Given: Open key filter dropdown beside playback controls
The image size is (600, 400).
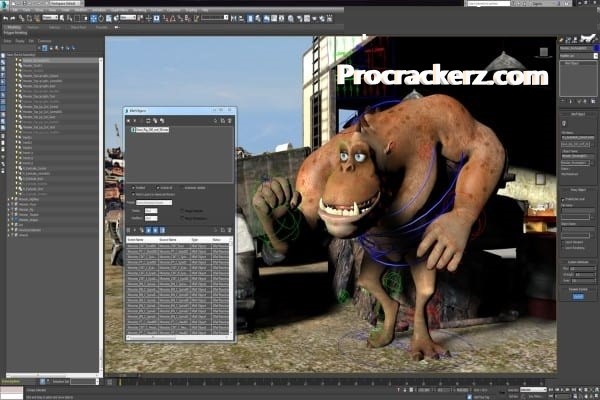Looking at the screenshot, I should pyautogui.click(x=533, y=389).
